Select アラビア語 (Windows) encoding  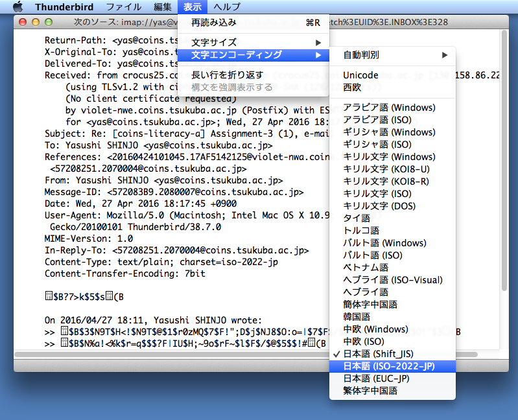(x=392, y=108)
